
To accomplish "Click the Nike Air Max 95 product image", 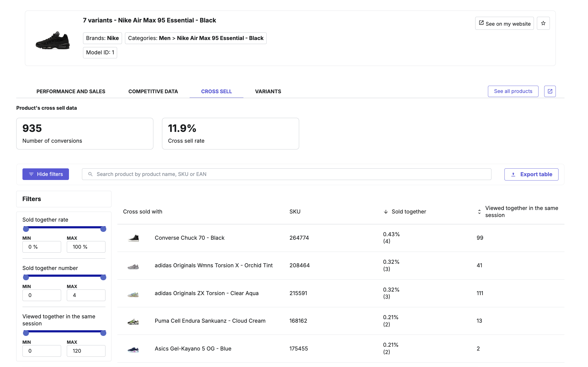I will (x=53, y=40).
